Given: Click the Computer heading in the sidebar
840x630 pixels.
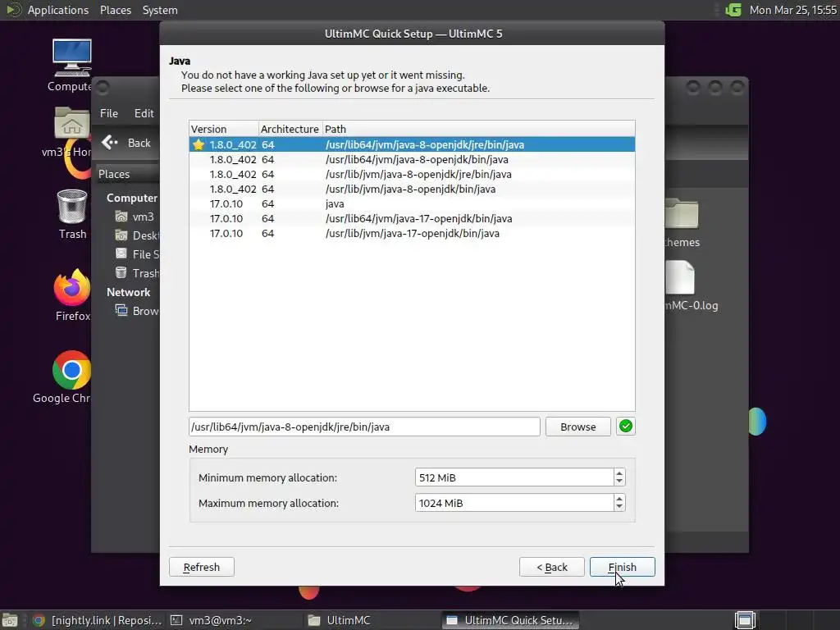Looking at the screenshot, I should pyautogui.click(x=132, y=198).
